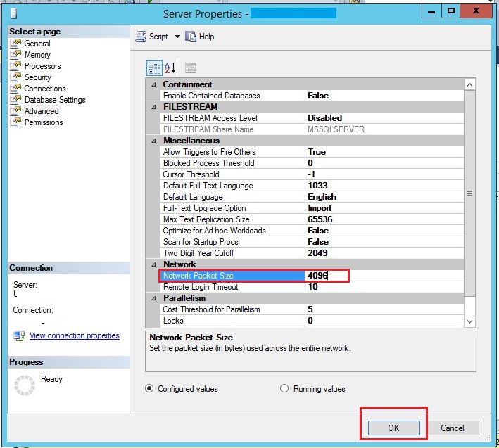
Task: Click the Script button label
Action: (158, 37)
